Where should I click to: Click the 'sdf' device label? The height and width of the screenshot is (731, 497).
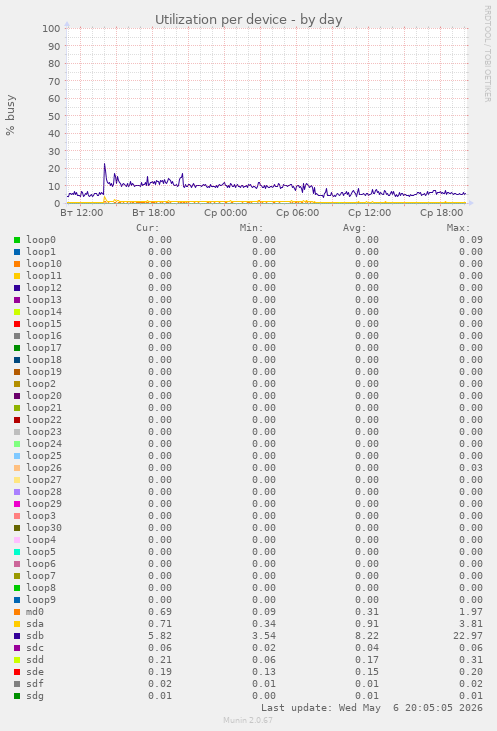tap(35, 684)
